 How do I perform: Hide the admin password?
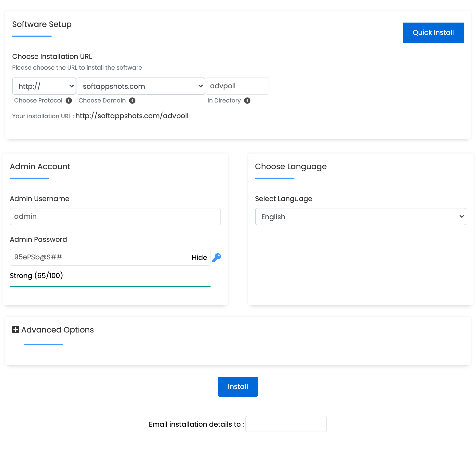click(199, 257)
